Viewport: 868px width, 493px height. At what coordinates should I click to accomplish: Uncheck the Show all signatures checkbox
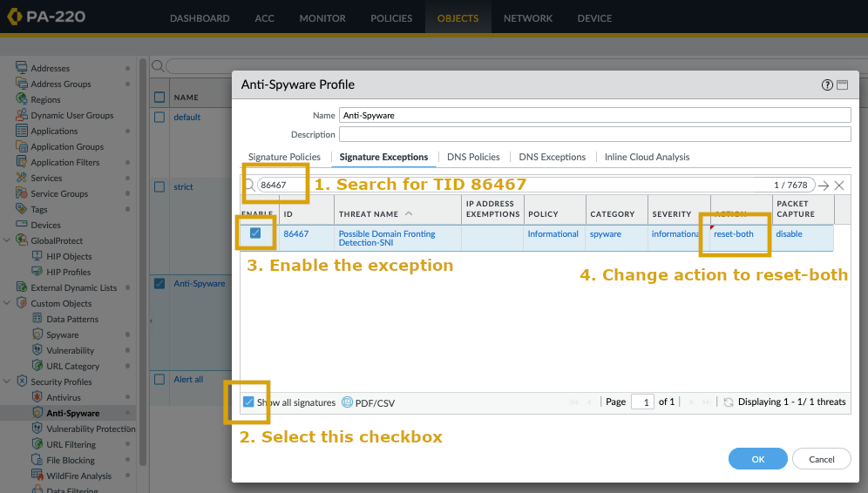point(248,402)
